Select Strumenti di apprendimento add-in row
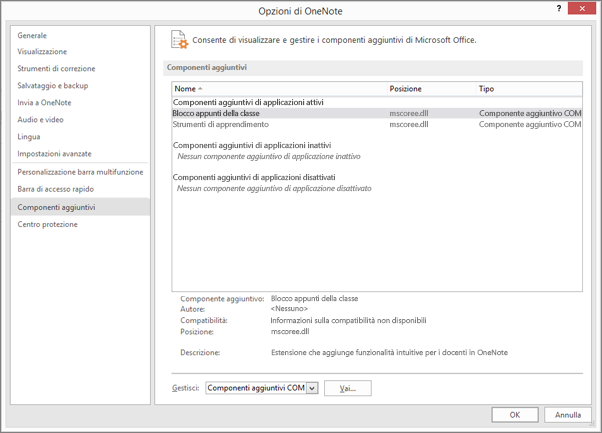The height and width of the screenshot is (433, 602). tap(377, 124)
